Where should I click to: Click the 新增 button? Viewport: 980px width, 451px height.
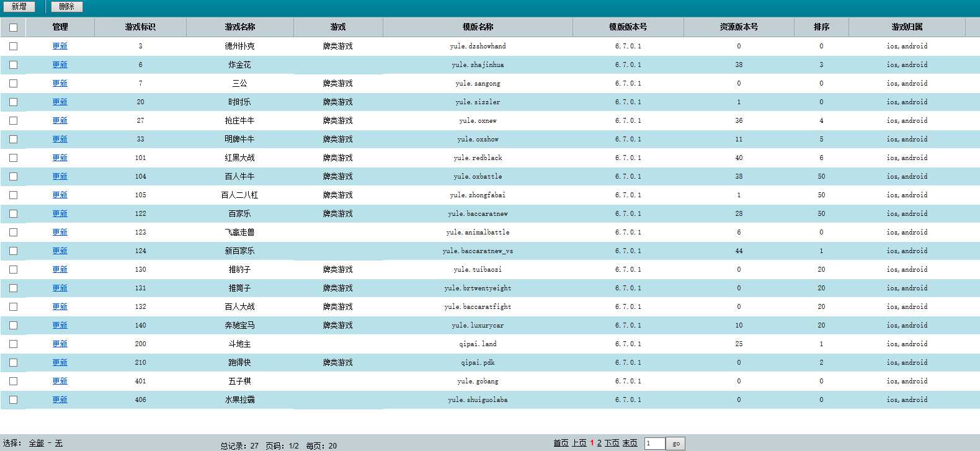click(x=19, y=7)
